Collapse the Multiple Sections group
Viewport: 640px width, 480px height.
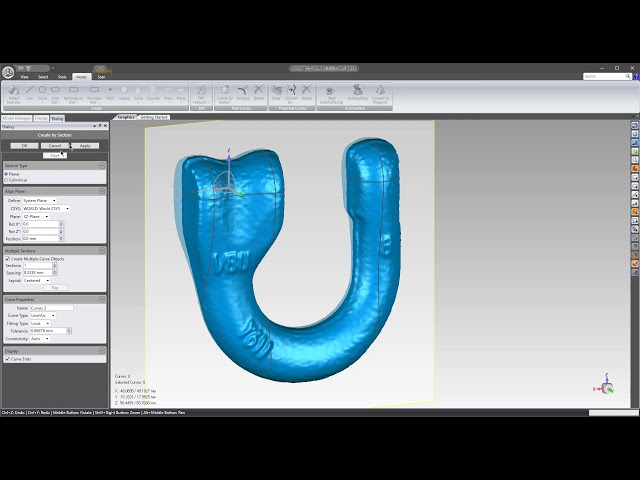[x=102, y=250]
